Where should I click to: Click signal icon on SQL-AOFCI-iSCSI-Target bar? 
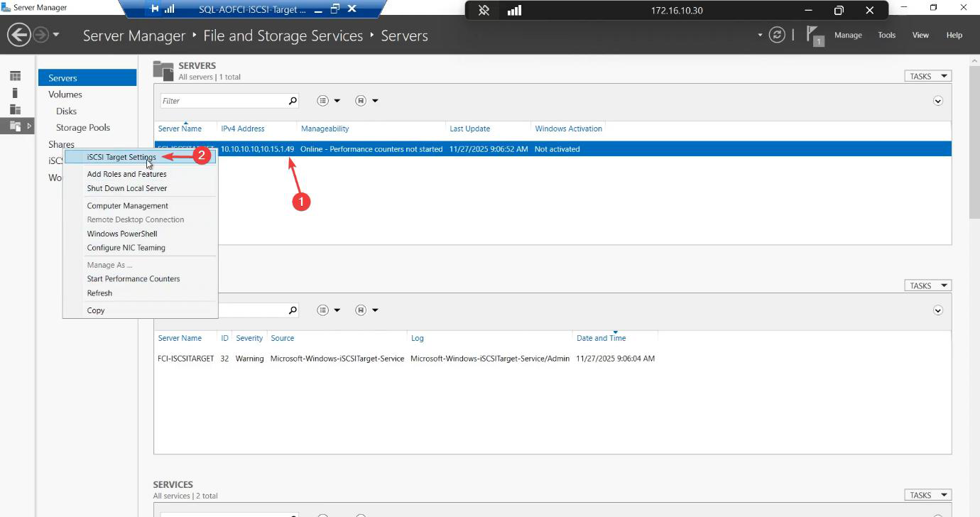[170, 9]
